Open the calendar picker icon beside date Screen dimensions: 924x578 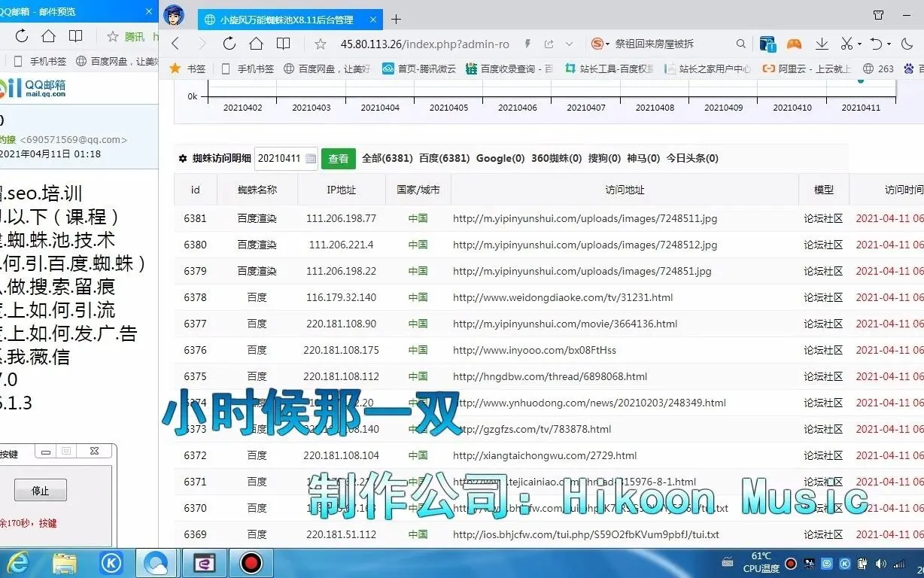(310, 159)
